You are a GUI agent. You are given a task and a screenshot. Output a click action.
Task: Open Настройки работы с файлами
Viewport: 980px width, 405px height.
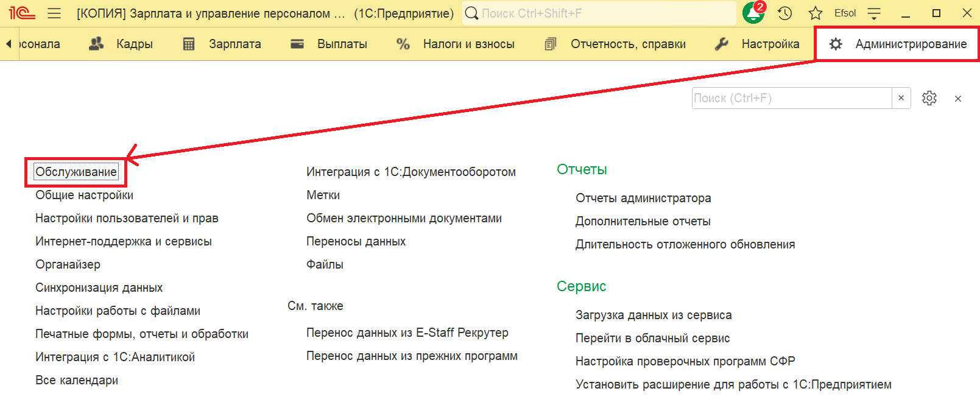[x=118, y=311]
